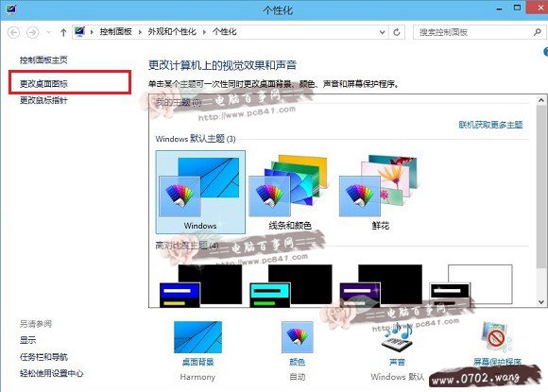The image size is (548, 392).
Task: Select the cyan high contrast theme
Action: [290, 286]
